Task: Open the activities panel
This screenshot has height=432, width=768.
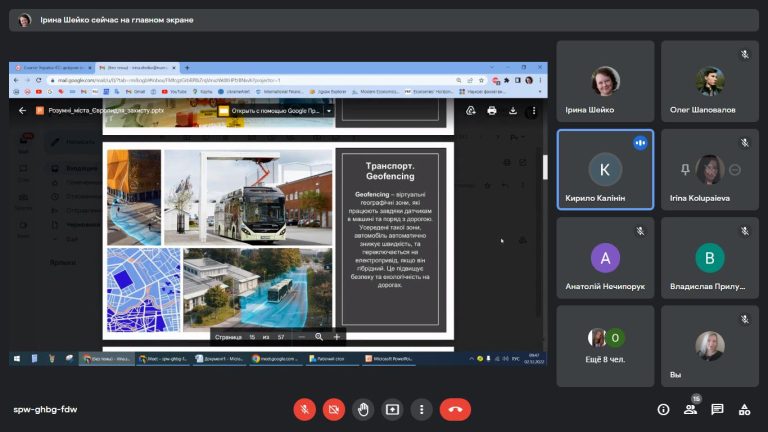Action: 744,409
